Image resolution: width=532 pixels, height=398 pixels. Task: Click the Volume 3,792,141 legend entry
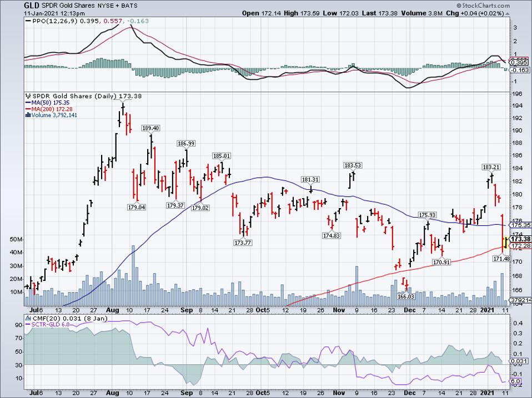click(52, 115)
